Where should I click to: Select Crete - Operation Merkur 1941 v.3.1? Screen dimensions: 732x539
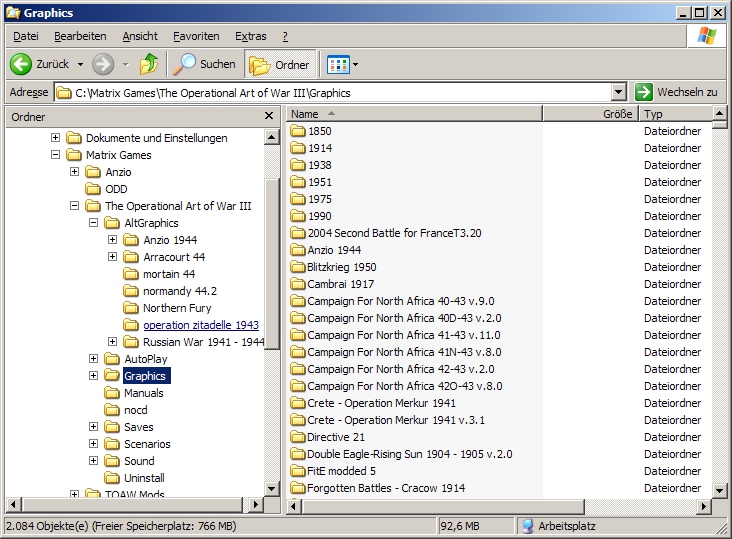pyautogui.click(x=396, y=420)
